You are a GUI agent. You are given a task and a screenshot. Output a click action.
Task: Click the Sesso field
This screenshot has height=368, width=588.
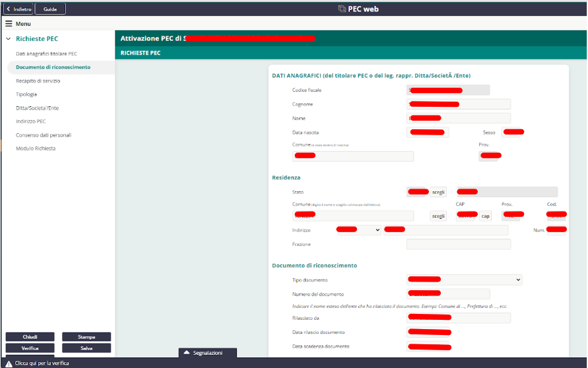(x=512, y=133)
